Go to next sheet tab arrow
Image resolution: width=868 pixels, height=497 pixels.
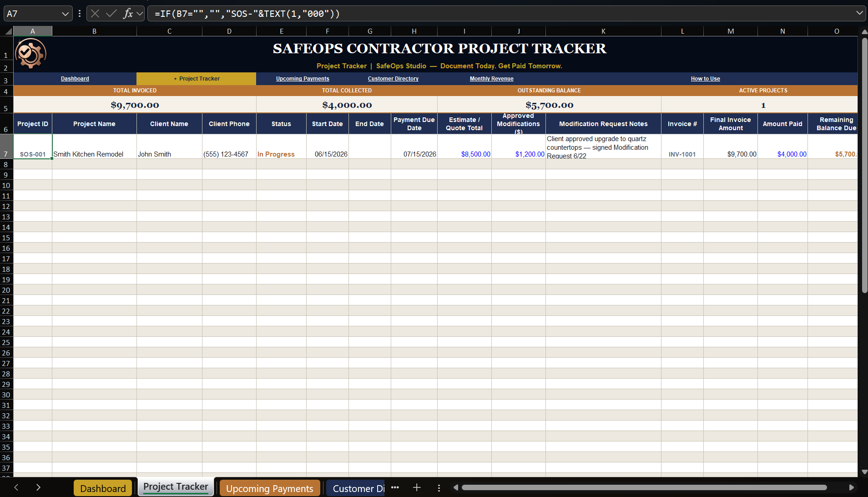(38, 487)
